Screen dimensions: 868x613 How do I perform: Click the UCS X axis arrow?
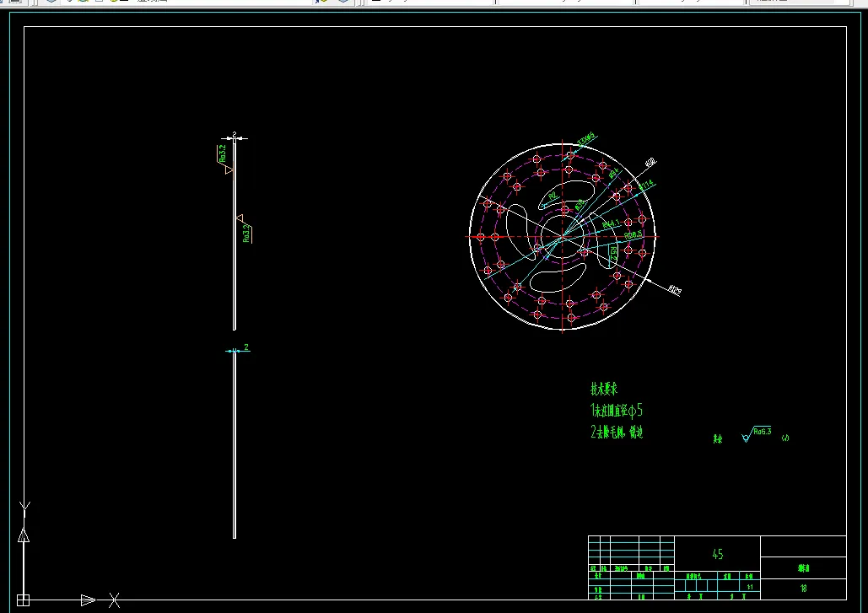88,600
